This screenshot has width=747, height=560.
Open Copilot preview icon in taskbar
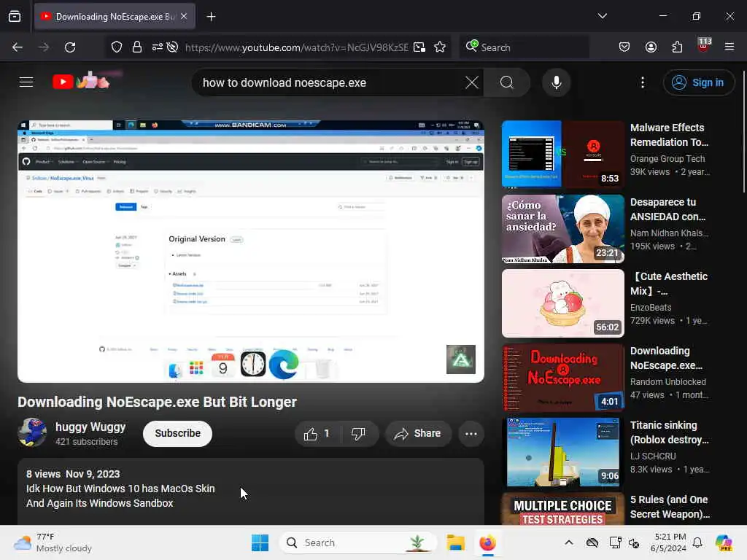(724, 542)
